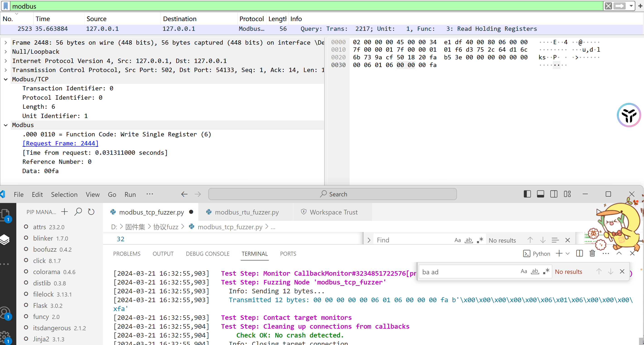
Task: Toggle whole word in editor Find
Action: pyautogui.click(x=469, y=240)
